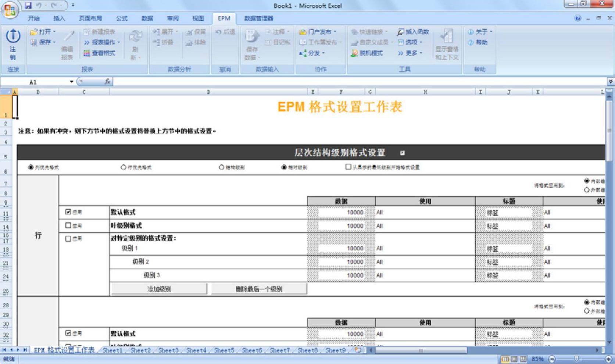Viewport: 615px width, 364px height.
Task: Click the 打开 folder icon
Action: [x=33, y=32]
